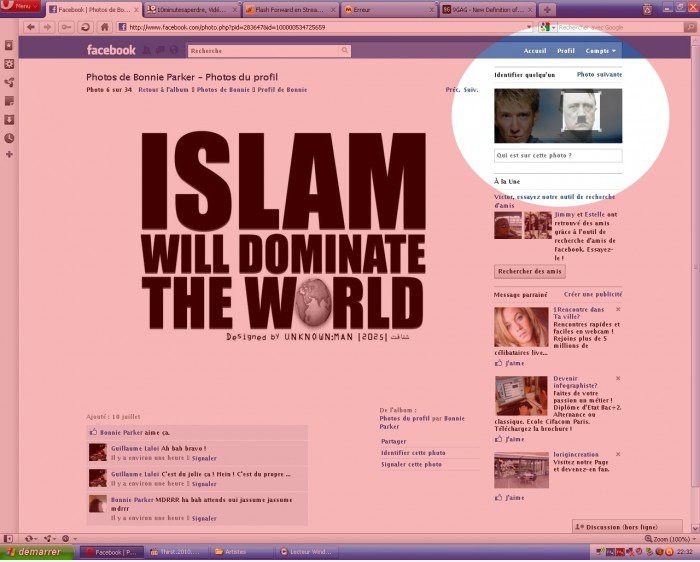Open the Google search engine dropdown
Viewport: 700px width, 562px height.
tap(548, 27)
